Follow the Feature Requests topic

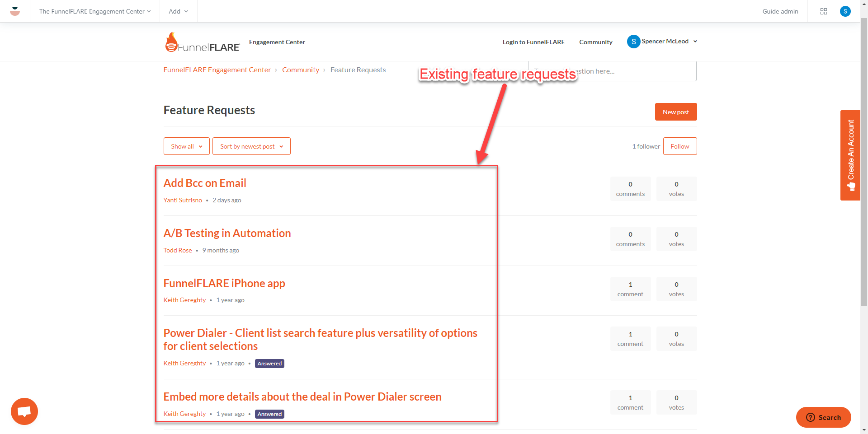coord(680,146)
